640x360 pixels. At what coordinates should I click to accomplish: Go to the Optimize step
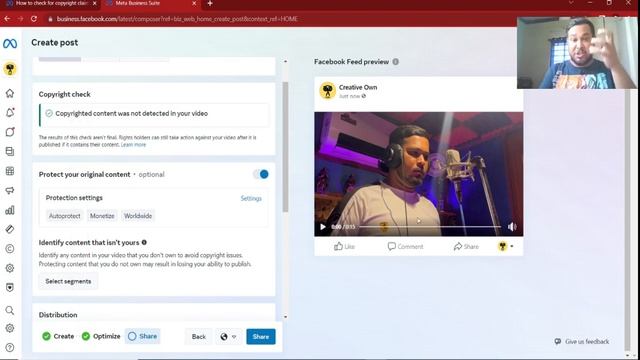tap(101, 336)
